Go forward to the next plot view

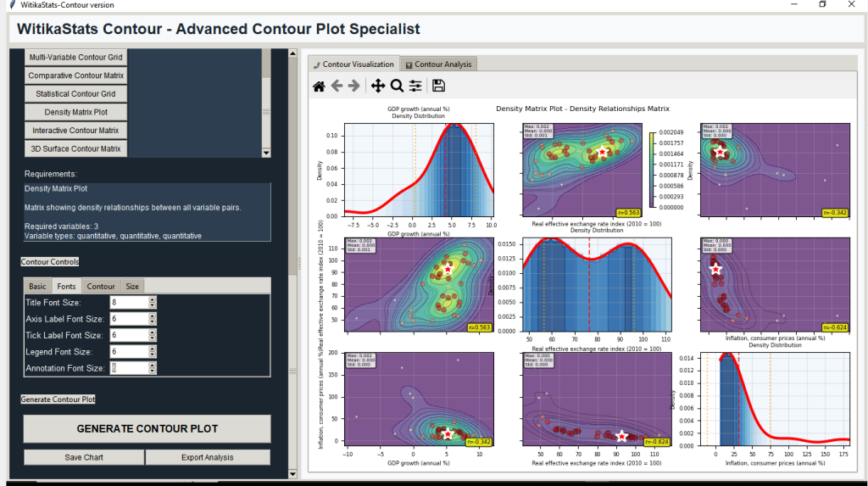[x=354, y=86]
